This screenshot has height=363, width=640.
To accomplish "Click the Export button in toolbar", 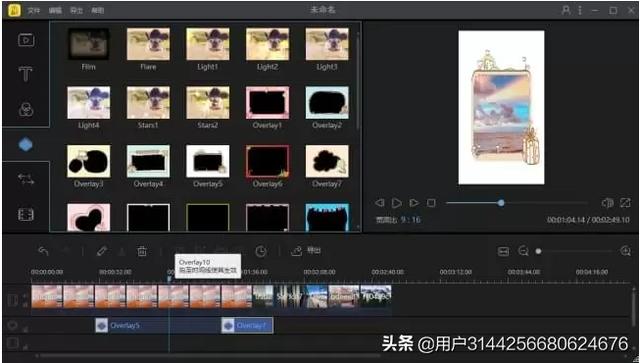I will (306, 251).
